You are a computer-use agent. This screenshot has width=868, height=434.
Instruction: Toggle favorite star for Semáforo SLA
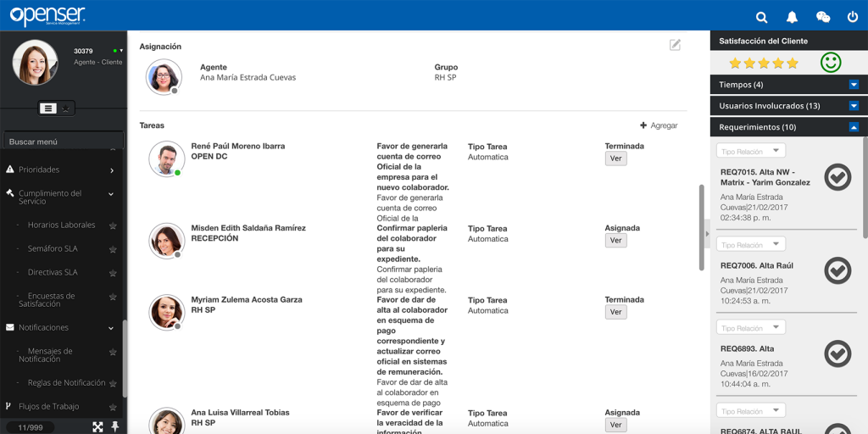point(113,249)
